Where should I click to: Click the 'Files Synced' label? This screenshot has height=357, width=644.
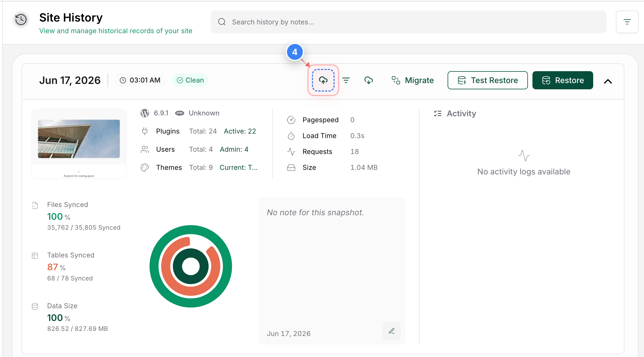click(68, 205)
